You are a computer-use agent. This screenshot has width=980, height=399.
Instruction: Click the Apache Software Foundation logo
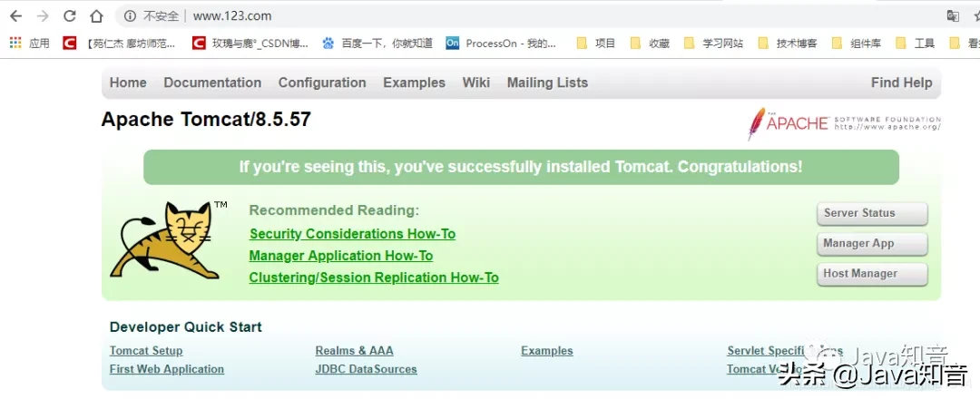tap(844, 123)
